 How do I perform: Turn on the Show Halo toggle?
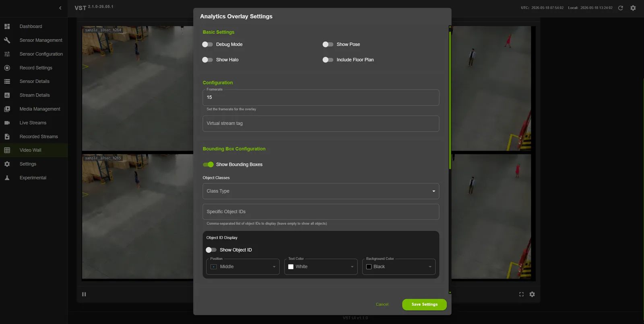point(208,60)
